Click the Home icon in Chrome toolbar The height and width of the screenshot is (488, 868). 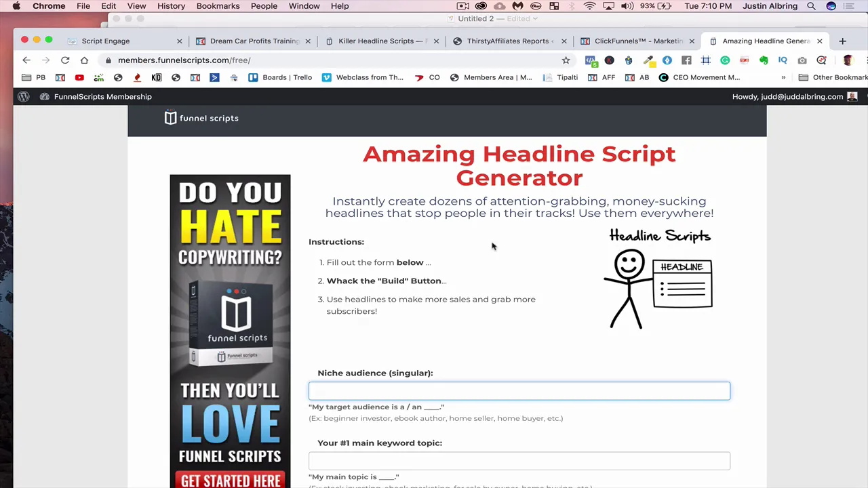click(84, 60)
